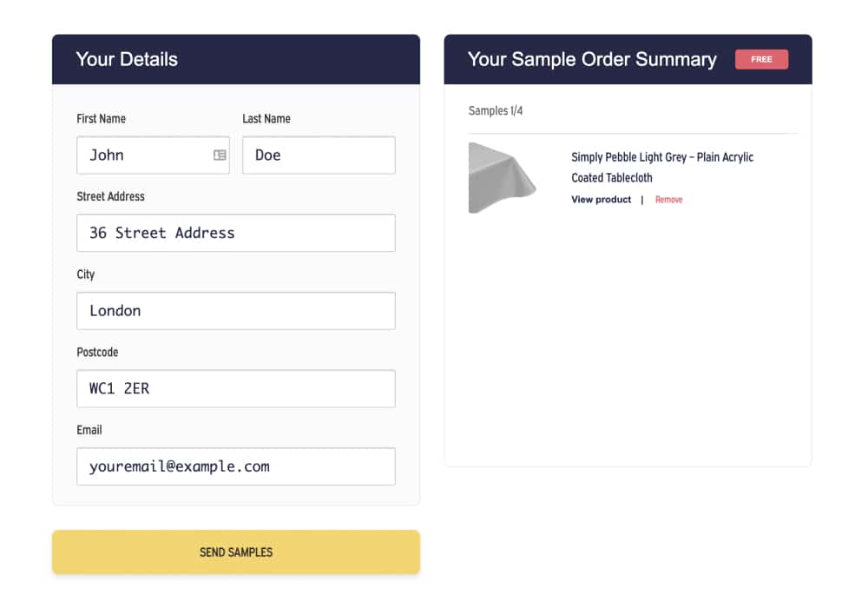Click the Your Details header

point(127,59)
